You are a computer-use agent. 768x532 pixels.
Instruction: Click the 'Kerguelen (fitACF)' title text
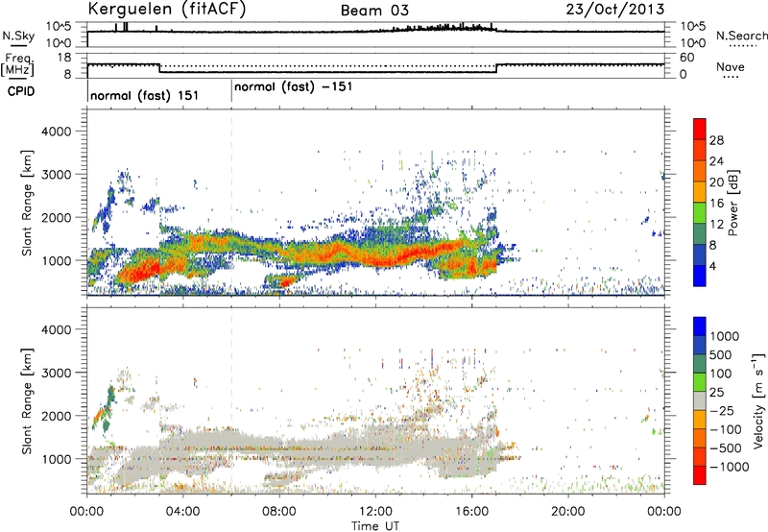point(166,10)
